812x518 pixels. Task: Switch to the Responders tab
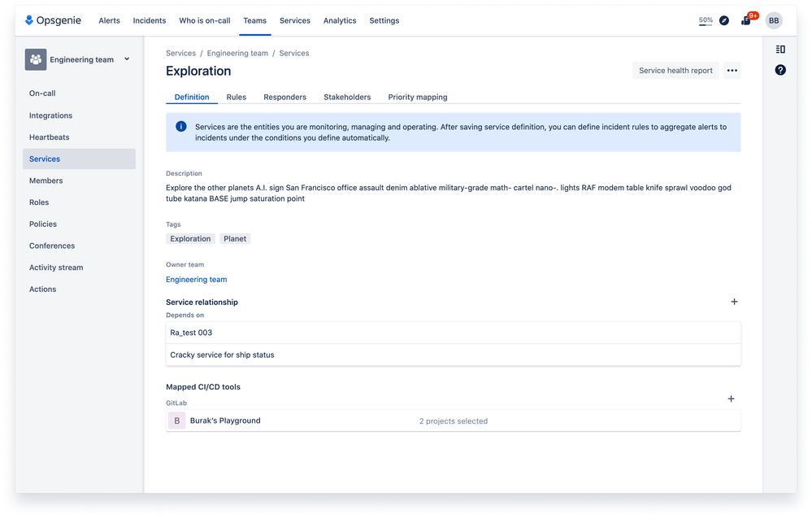[x=284, y=97]
